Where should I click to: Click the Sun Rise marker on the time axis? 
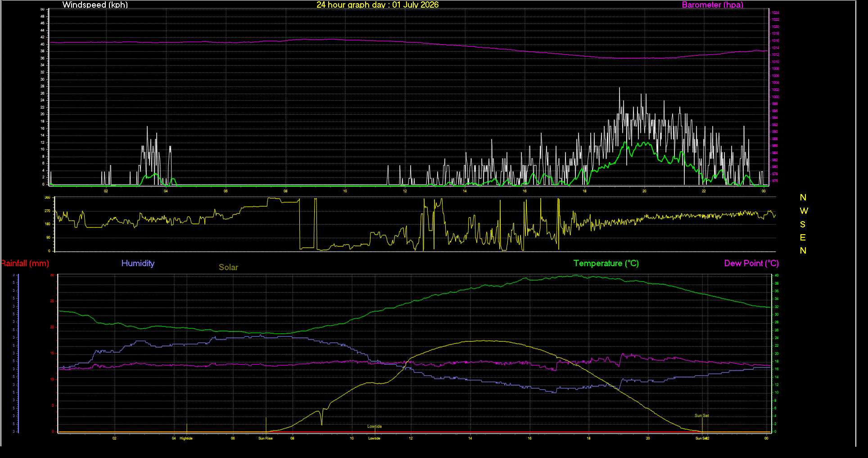(x=265, y=438)
